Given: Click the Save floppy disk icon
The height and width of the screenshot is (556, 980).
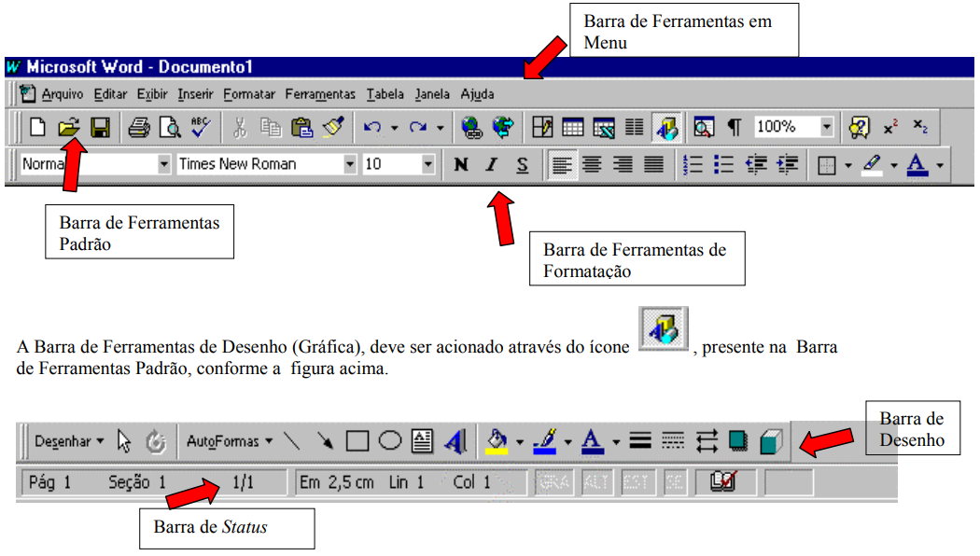Looking at the screenshot, I should pos(99,127).
